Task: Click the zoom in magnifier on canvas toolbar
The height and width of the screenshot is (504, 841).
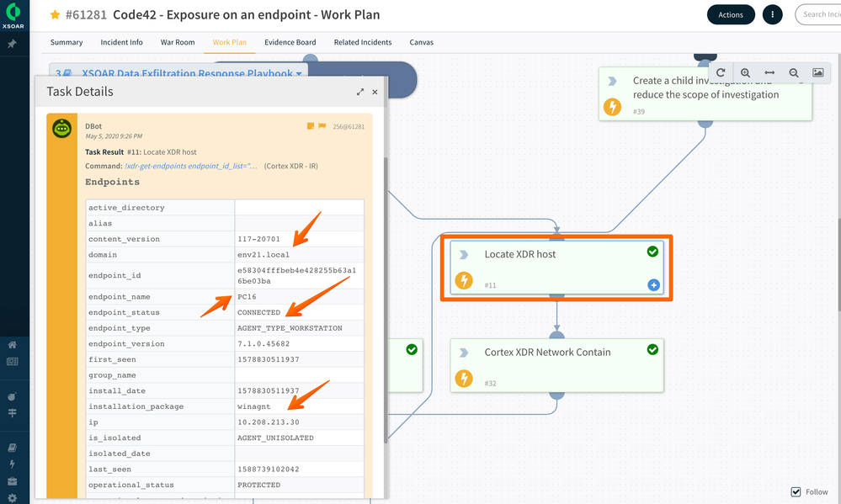Action: (x=745, y=73)
